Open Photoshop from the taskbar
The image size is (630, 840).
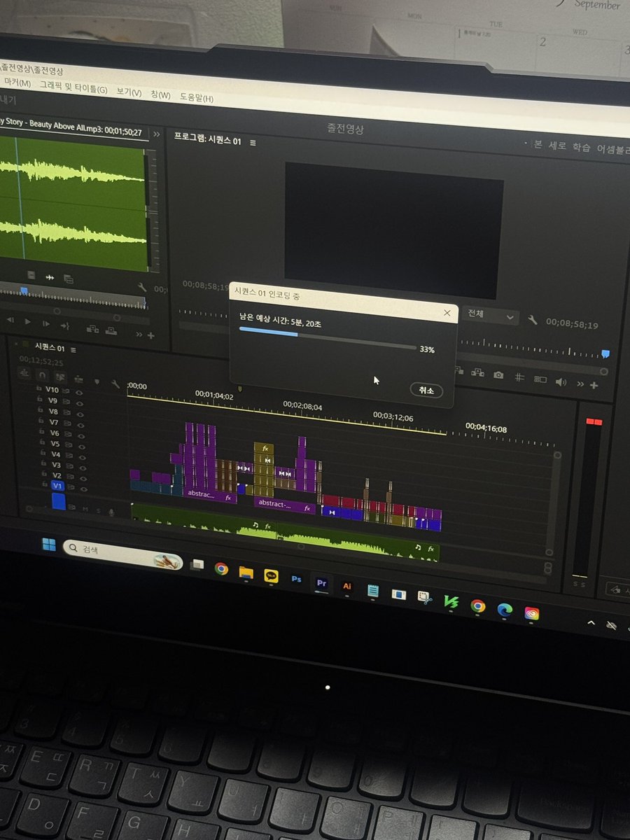coord(296,580)
